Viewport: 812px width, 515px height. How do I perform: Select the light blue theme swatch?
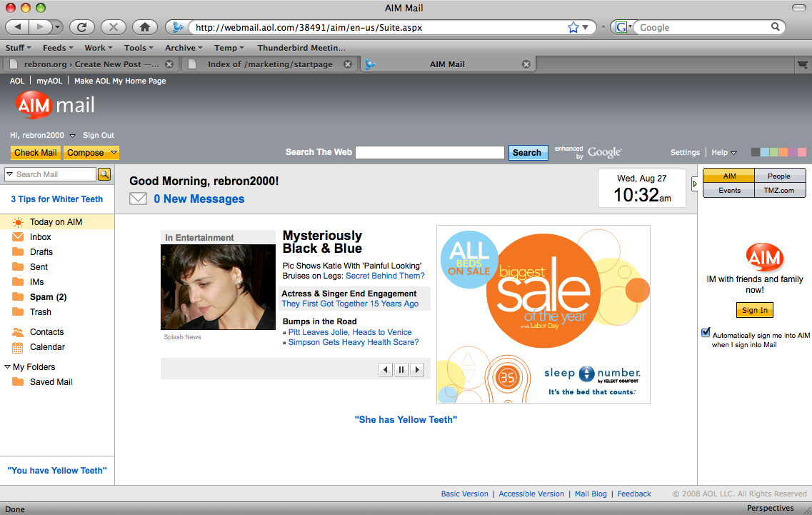[765, 152]
